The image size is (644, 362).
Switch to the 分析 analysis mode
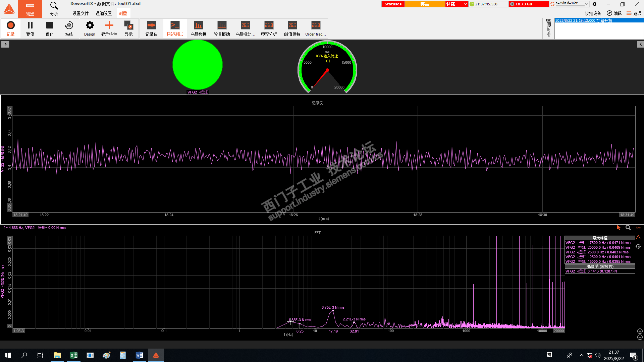(x=54, y=9)
